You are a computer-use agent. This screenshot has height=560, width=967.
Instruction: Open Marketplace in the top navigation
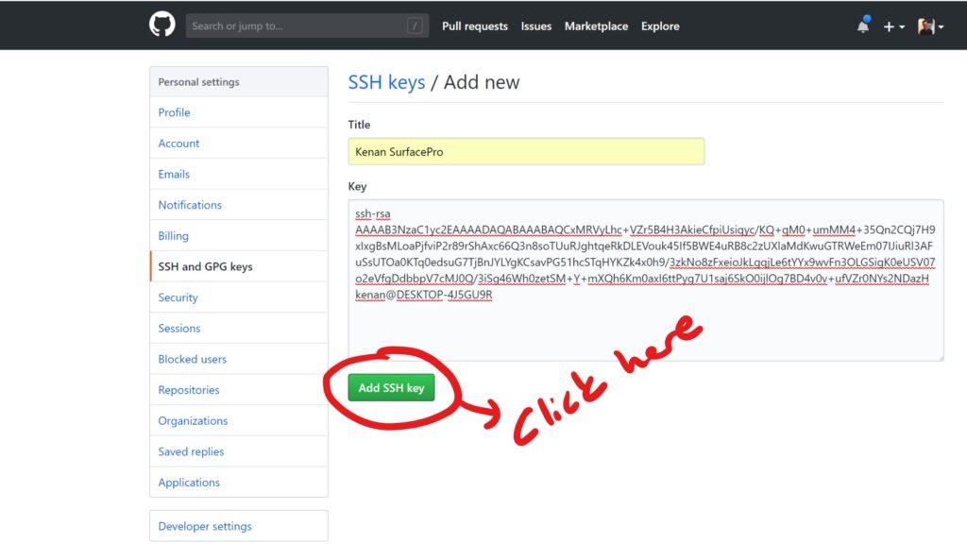click(x=596, y=26)
